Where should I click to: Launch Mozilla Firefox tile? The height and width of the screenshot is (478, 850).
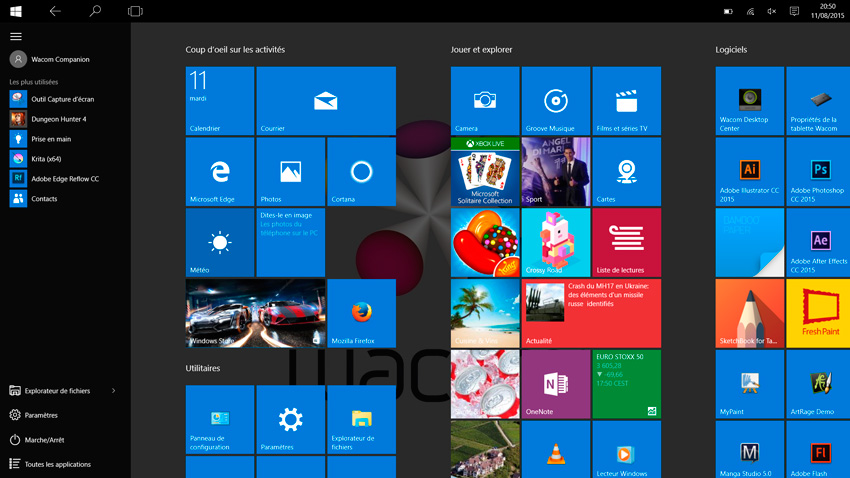tap(362, 313)
